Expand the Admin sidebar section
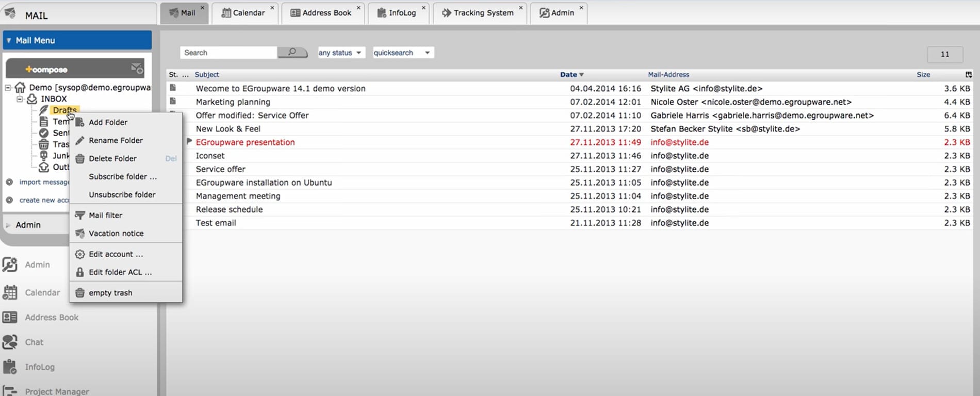 click(8, 225)
